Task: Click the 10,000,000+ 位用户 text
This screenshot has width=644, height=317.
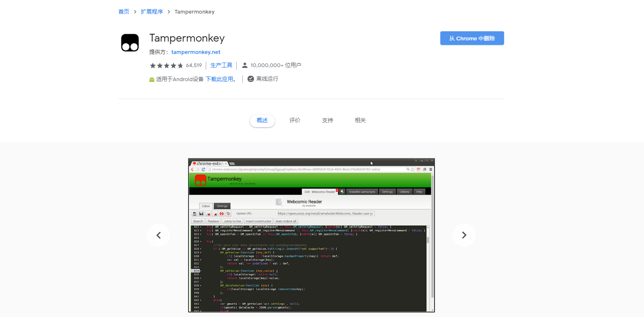Action: 276,65
